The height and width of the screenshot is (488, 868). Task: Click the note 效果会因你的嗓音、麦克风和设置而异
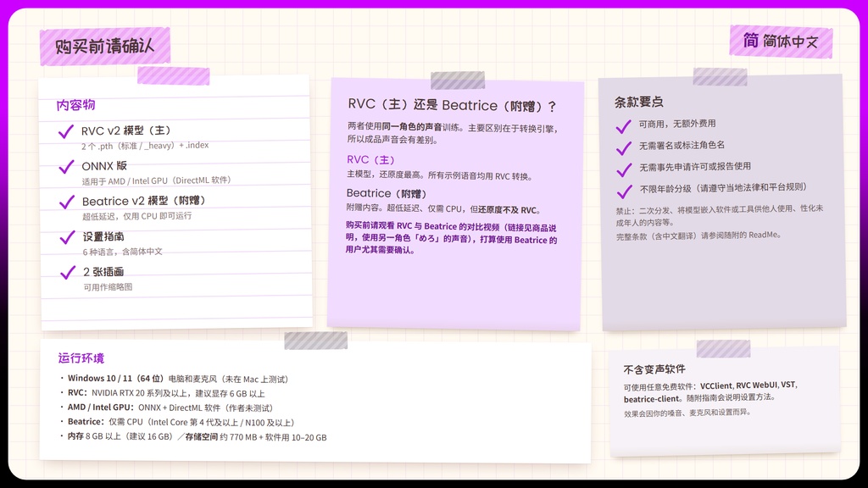687,413
